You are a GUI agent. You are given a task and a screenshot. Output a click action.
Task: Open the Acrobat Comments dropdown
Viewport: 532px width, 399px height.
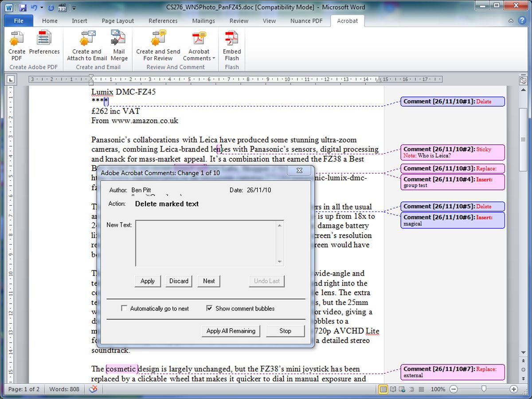point(199,46)
